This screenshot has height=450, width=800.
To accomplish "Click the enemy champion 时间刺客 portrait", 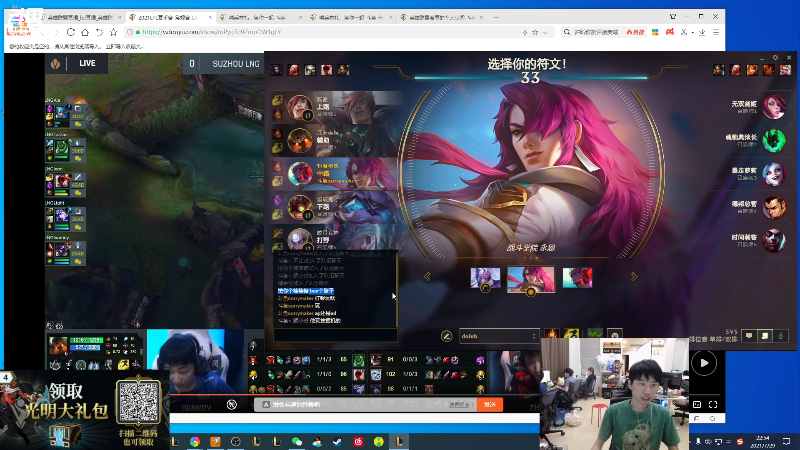I will coord(774,241).
